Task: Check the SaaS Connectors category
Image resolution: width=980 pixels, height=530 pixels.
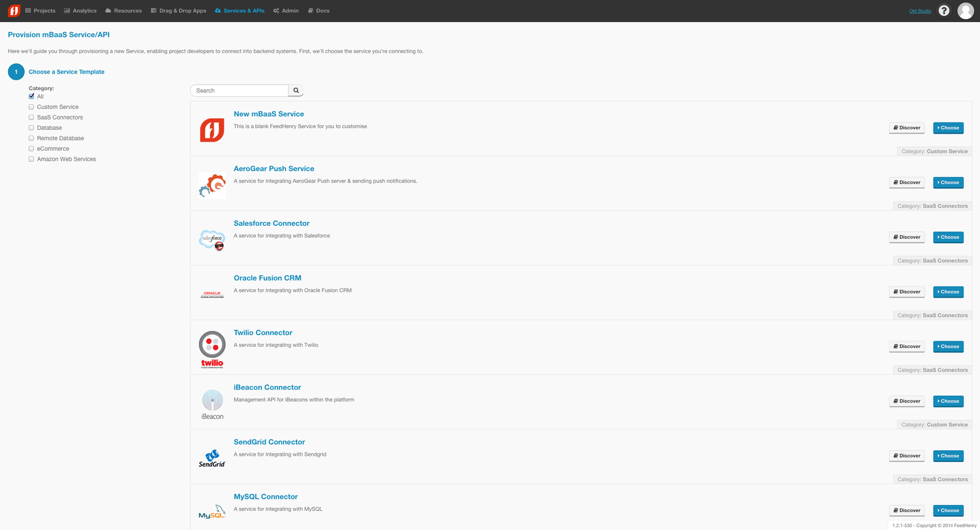Action: [x=31, y=117]
